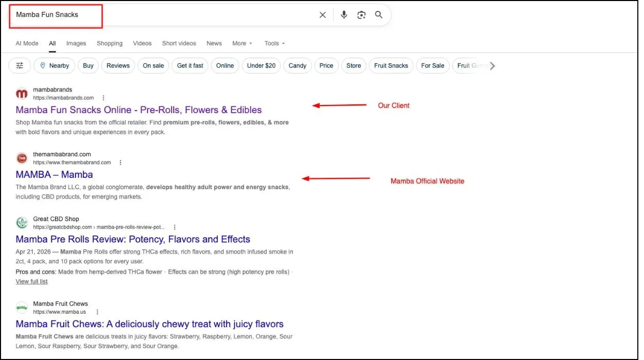Viewport: 644px width, 360px height.
Task: Select the All results tab
Action: (52, 44)
